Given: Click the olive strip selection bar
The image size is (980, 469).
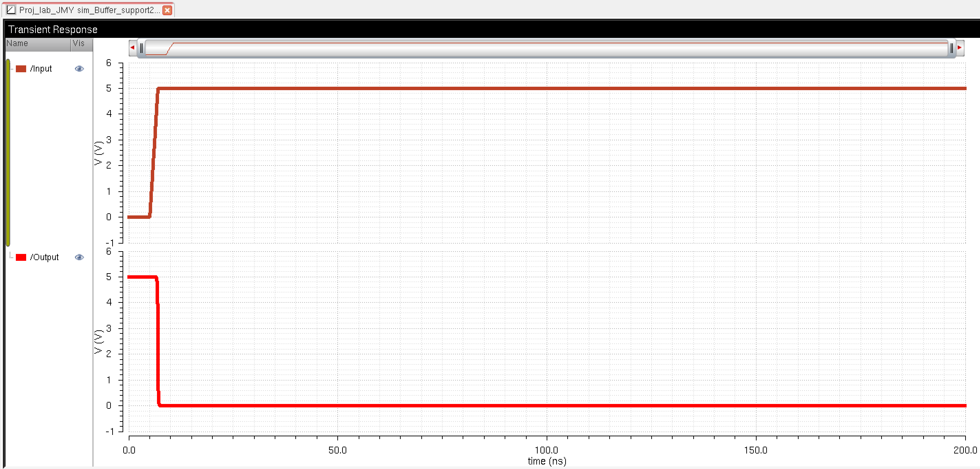Looking at the screenshot, I should pyautogui.click(x=8, y=152).
